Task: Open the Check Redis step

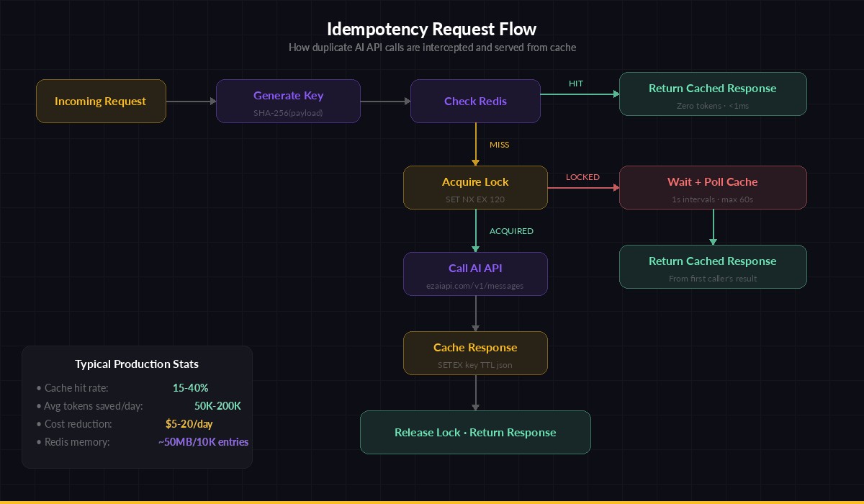Action: click(475, 101)
